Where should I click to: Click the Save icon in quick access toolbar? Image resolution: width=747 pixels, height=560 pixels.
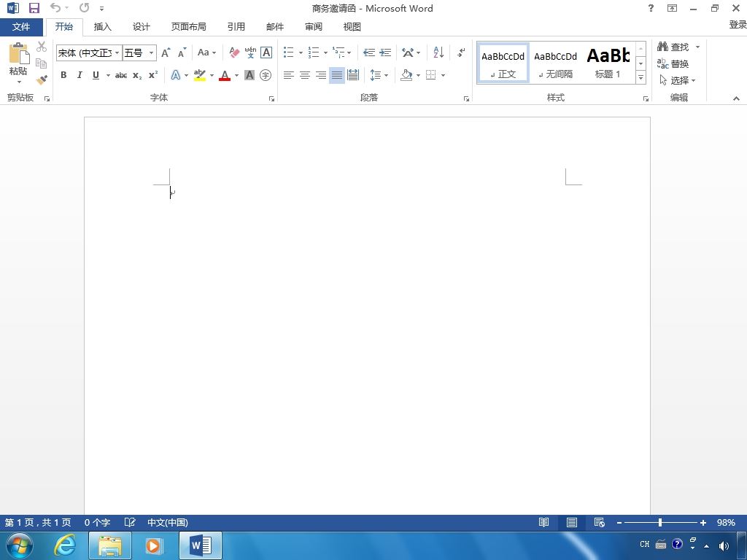pos(34,8)
